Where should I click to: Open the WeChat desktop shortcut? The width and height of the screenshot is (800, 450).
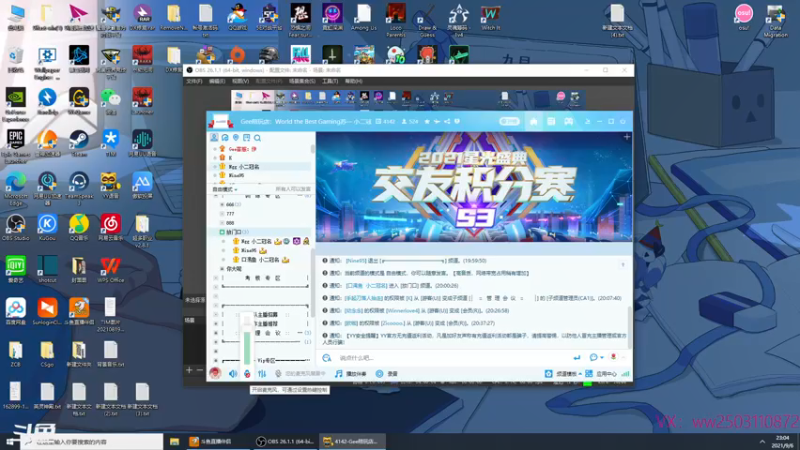point(110,101)
